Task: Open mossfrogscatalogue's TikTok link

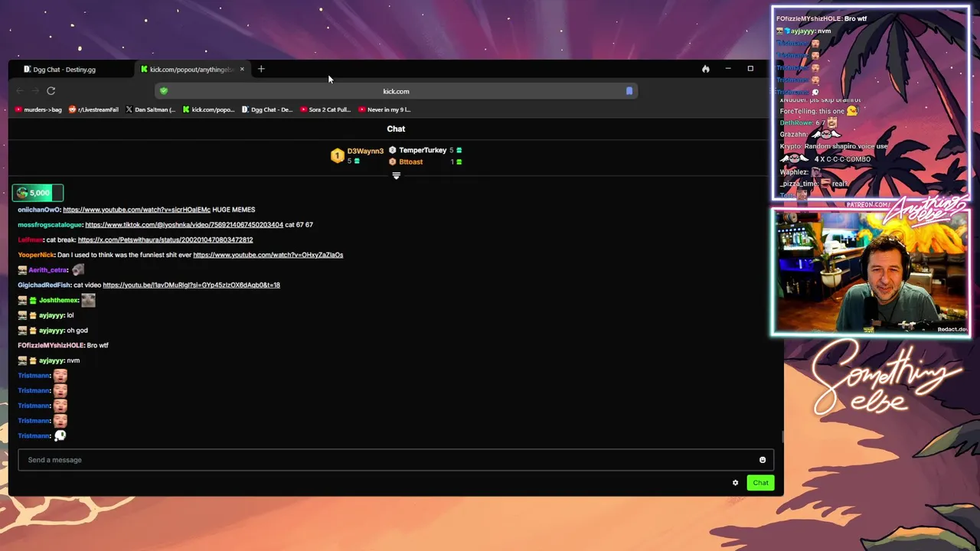Action: coord(184,225)
